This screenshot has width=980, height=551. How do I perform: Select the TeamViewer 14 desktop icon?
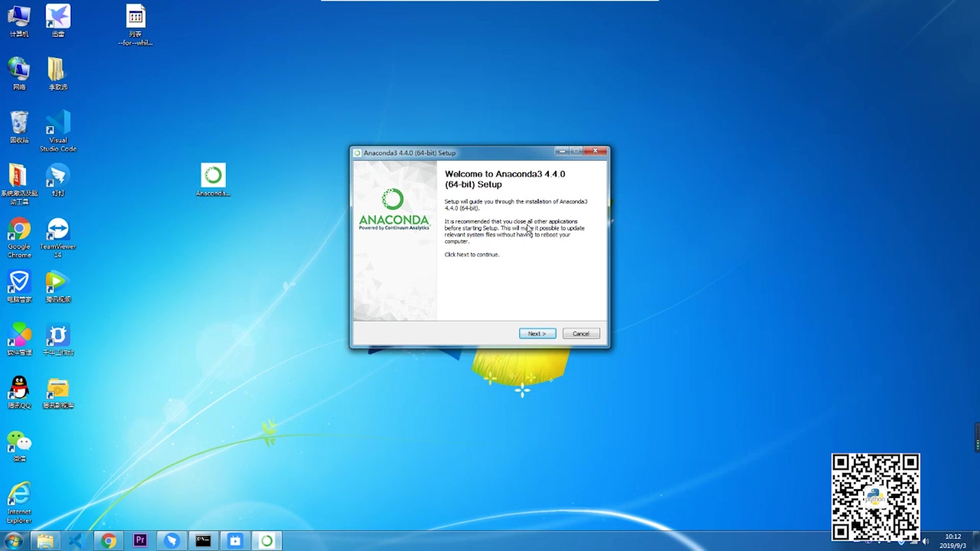pyautogui.click(x=58, y=230)
